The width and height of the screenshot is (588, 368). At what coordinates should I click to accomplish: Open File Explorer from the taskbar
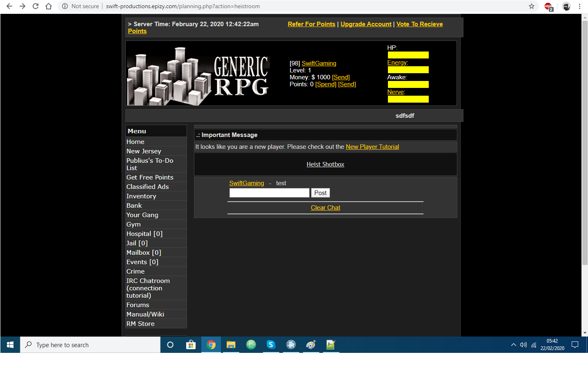pyautogui.click(x=231, y=345)
